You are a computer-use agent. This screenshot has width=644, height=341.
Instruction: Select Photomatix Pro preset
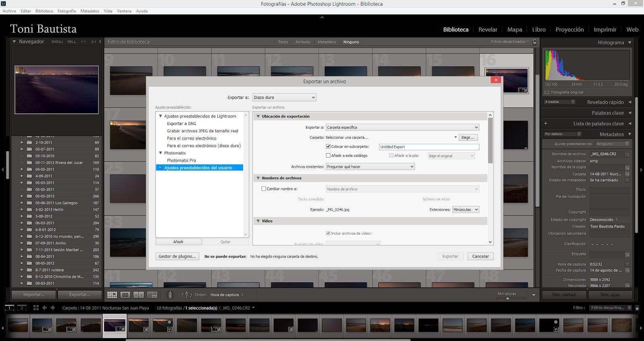pos(182,160)
